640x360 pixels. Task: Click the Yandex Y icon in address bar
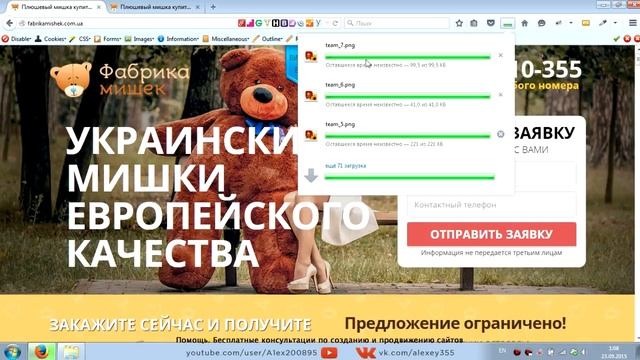[x=318, y=23]
